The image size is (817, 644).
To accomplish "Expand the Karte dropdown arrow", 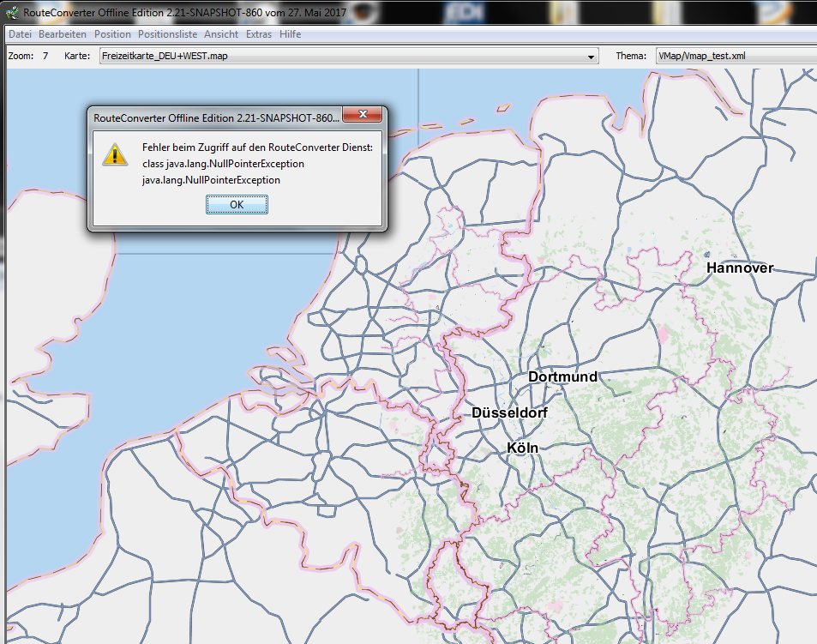I will (x=591, y=57).
